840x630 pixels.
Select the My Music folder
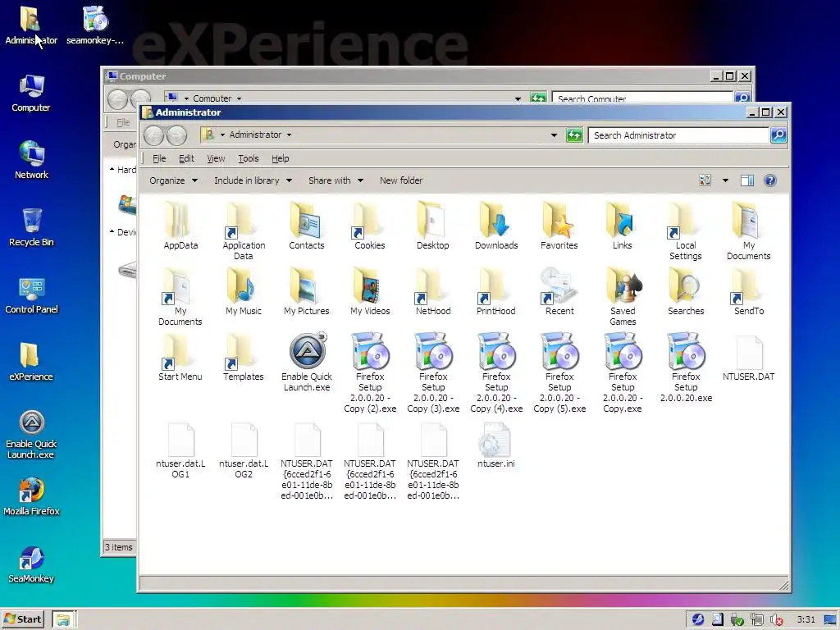coord(244,292)
